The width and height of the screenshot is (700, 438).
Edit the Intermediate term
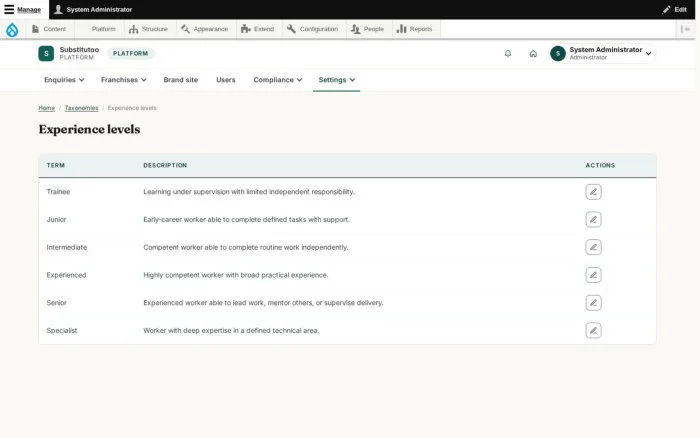point(593,247)
